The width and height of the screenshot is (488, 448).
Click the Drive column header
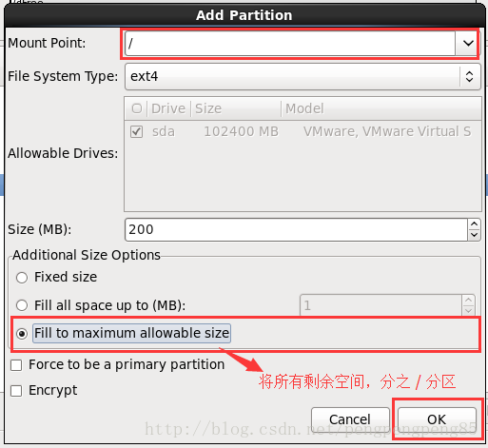pyautogui.click(x=168, y=108)
